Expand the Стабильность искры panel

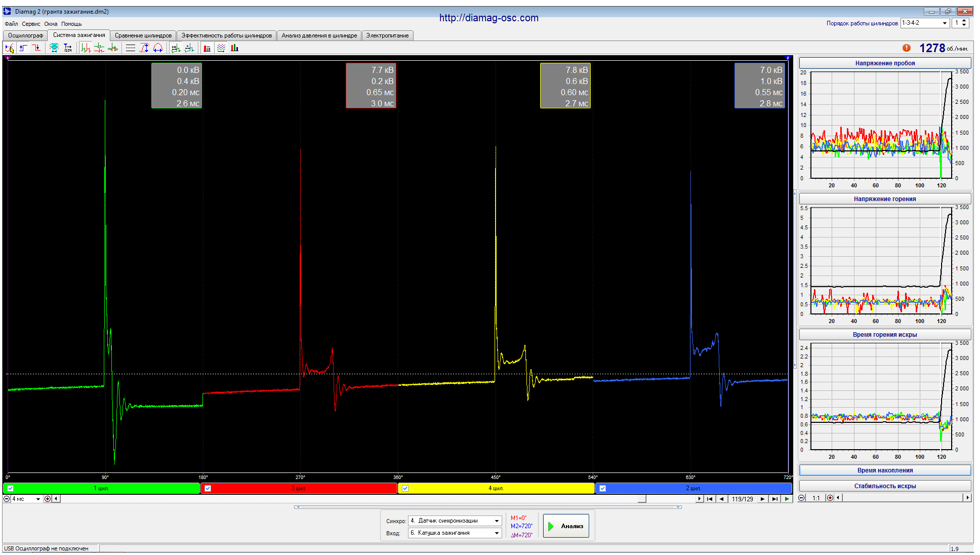885,486
